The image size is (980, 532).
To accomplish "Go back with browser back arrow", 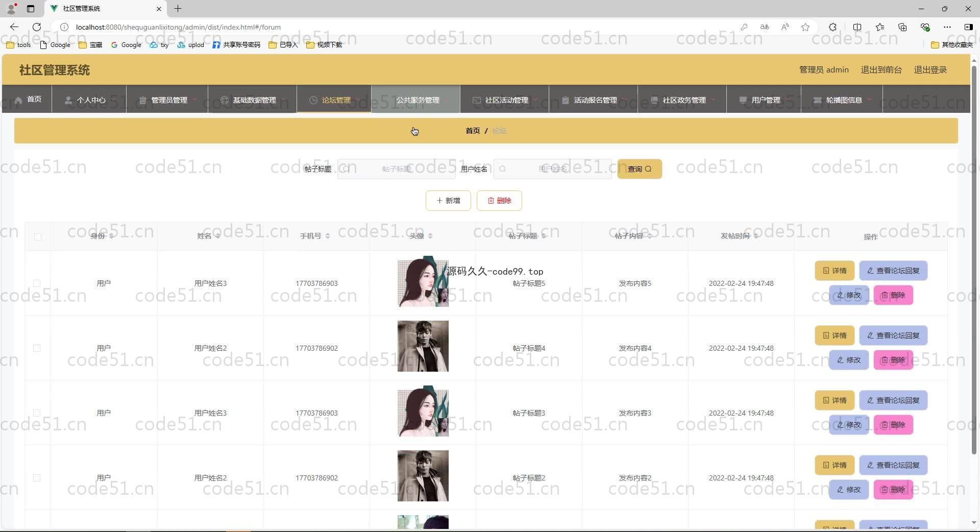I will 14,27.
